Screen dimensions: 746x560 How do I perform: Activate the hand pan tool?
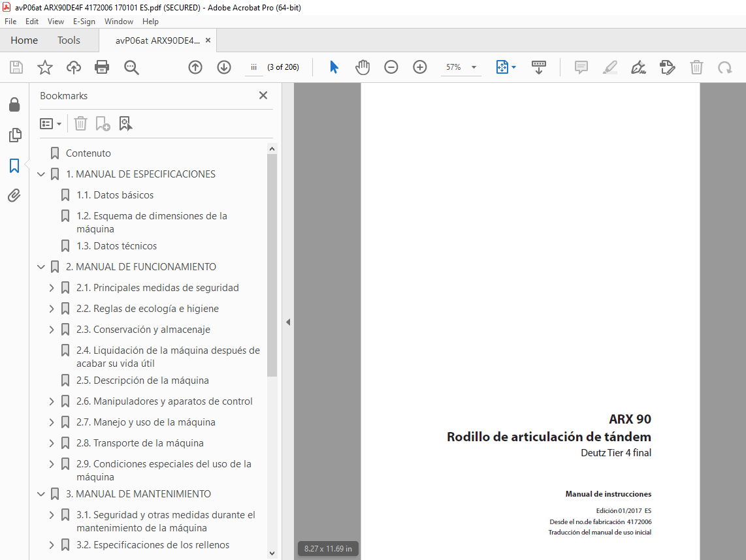pos(363,67)
